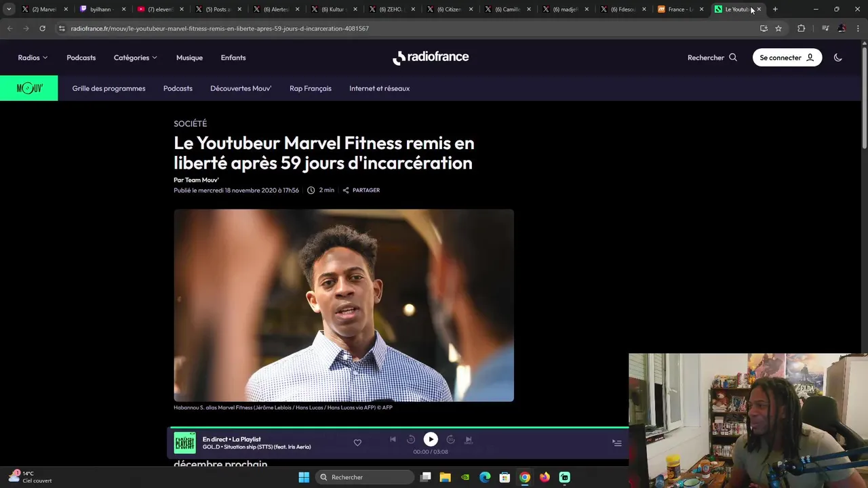Open Internet et réseaux section
The width and height of the screenshot is (868, 488).
pos(379,88)
